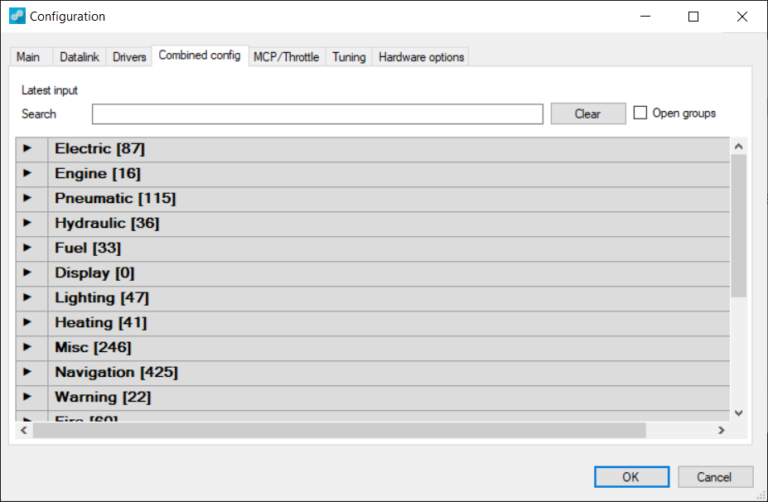Click the Configuration window app icon
Image resolution: width=768 pixels, height=502 pixels.
coord(17,16)
